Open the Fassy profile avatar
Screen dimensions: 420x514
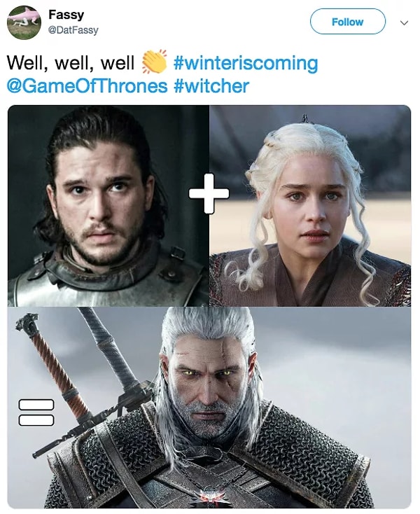pos(24,22)
